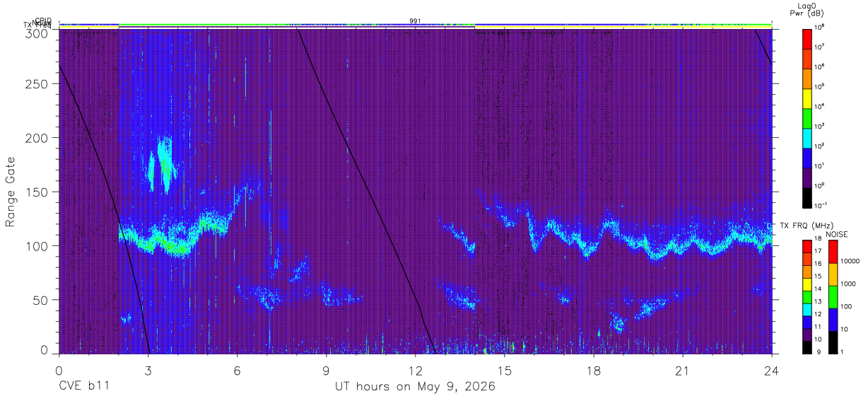The image size is (868, 401).
Task: Pick the blue 11–12 MHz segment of TX FRQ bar
Action: [x=807, y=322]
